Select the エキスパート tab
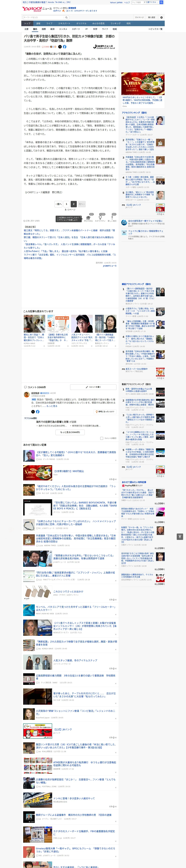This screenshot has width=186, height=868. click(64, 24)
